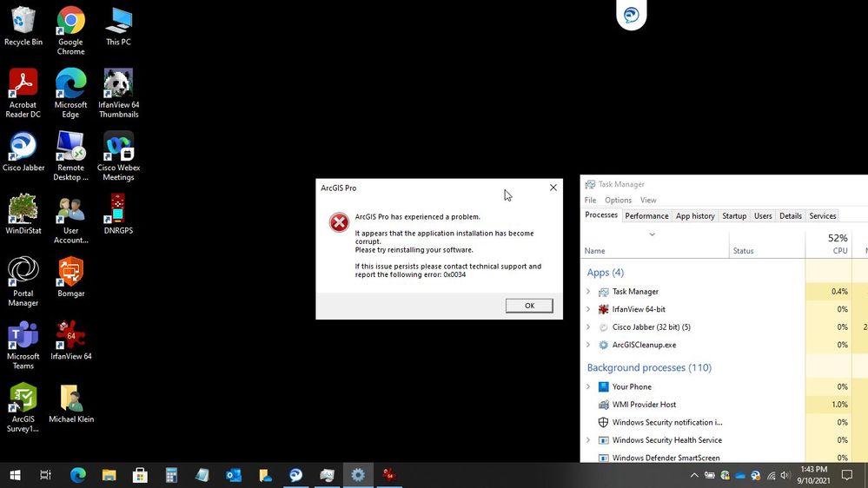Image resolution: width=868 pixels, height=488 pixels.
Task: Click the sort chevron above Name column
Action: point(653,234)
